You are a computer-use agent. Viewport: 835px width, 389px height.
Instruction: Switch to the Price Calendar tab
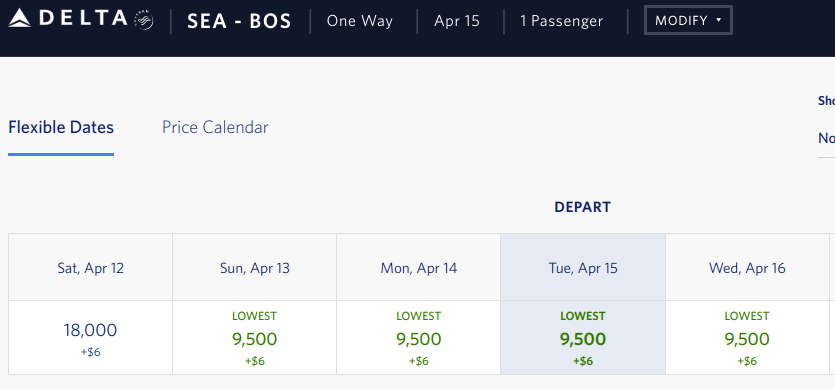pyautogui.click(x=215, y=127)
